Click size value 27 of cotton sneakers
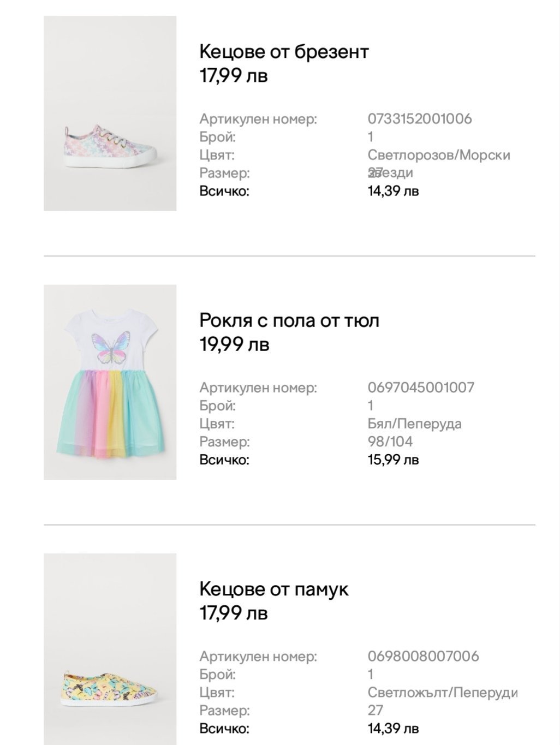Screen dimensions: 560x745 (x=376, y=710)
